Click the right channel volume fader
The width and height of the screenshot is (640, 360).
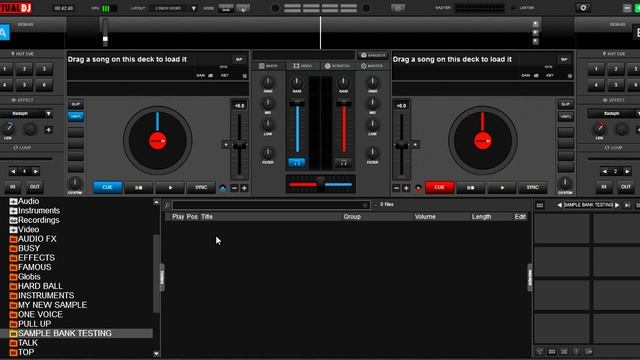tap(344, 102)
